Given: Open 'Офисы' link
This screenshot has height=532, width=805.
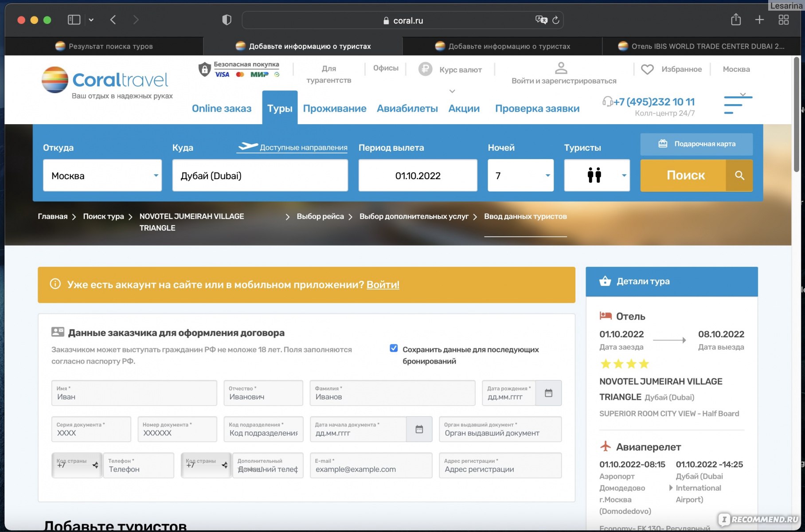Looking at the screenshot, I should coord(386,68).
